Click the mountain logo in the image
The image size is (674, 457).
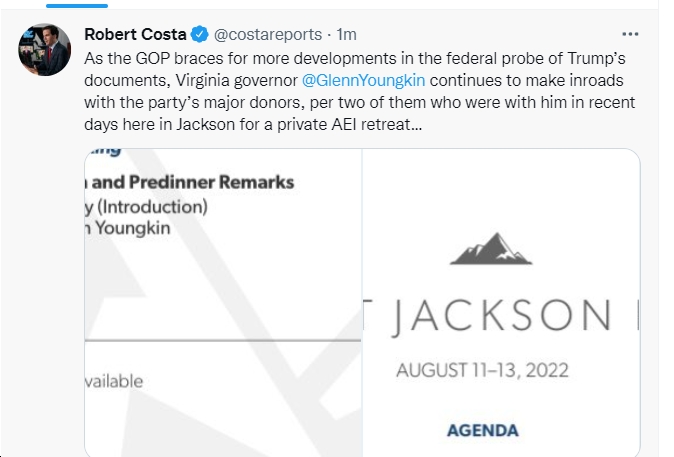(x=491, y=248)
